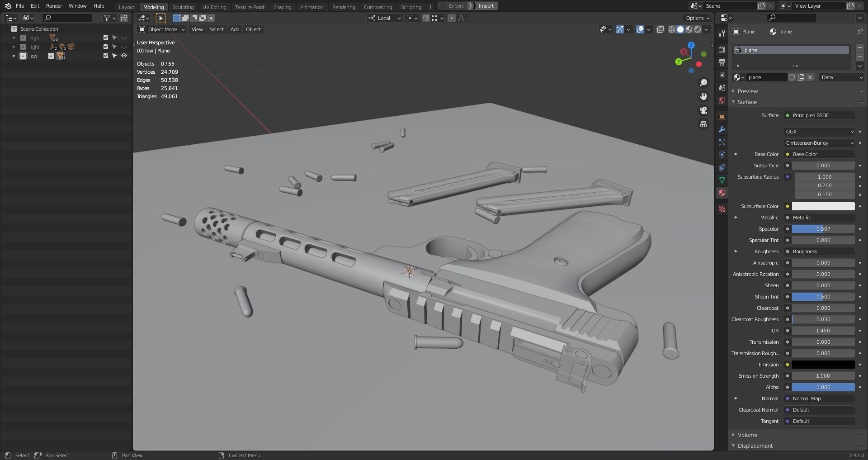
Task: Click the viewport zoom magnifier icon
Action: (x=703, y=83)
